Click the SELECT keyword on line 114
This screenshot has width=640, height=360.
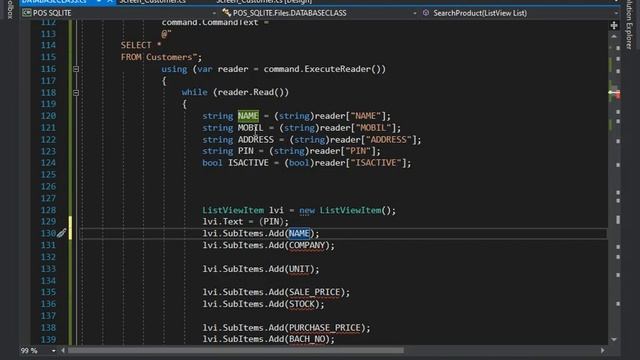[x=136, y=45]
